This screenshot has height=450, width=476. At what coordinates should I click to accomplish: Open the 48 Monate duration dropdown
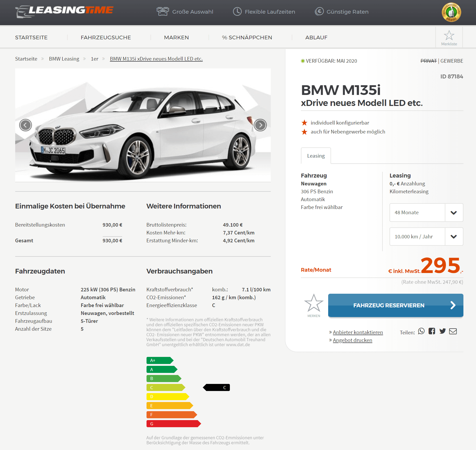(x=426, y=212)
